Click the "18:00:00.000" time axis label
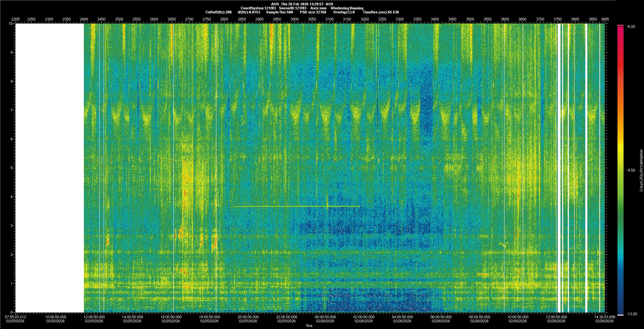This screenshot has width=644, height=329. (210, 317)
